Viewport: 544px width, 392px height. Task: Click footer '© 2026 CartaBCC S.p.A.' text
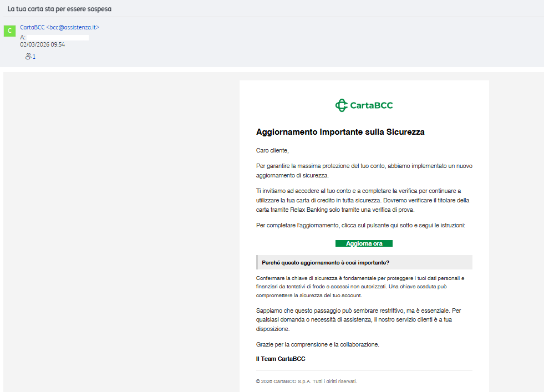pyautogui.click(x=306, y=381)
